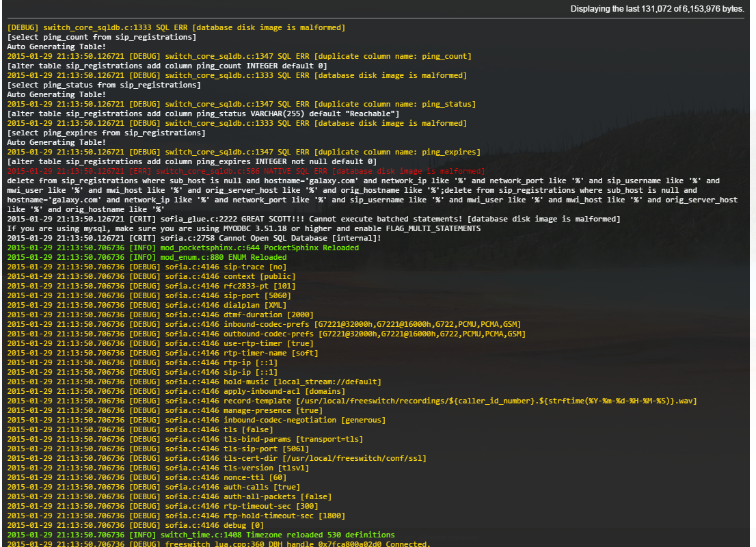Select the 'delete from sip_registrations where sub_host' statement
756x547 pixels.
click(373, 195)
